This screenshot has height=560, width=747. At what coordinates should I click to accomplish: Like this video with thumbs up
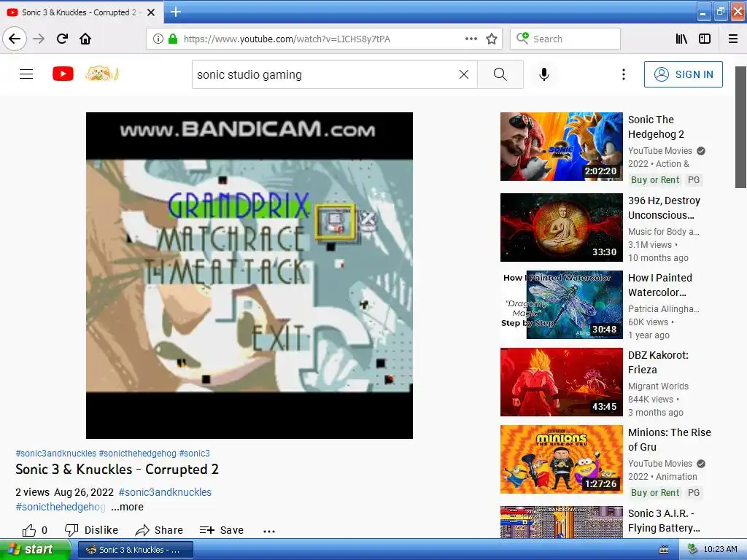tap(29, 530)
